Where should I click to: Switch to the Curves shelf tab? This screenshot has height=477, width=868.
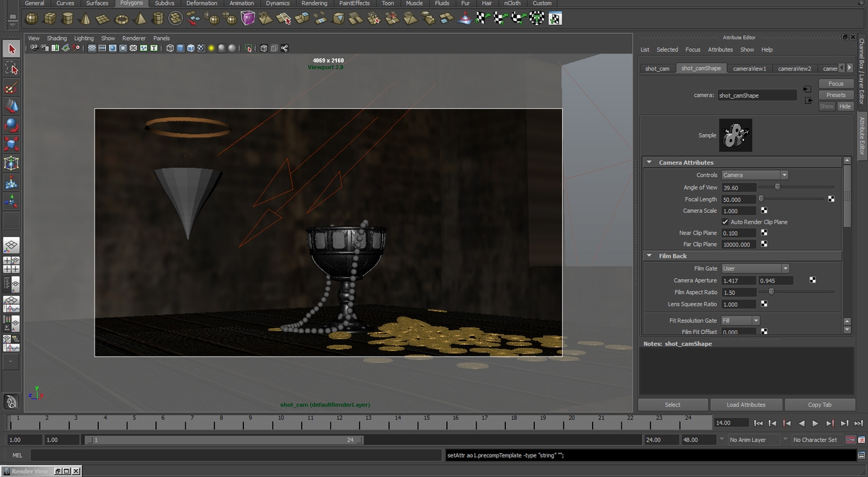coord(65,3)
